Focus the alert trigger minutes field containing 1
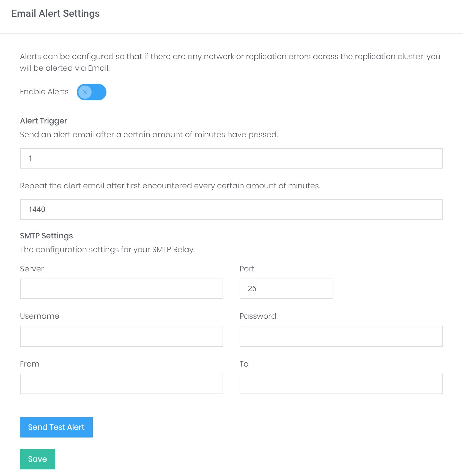463x476 pixels. point(231,158)
